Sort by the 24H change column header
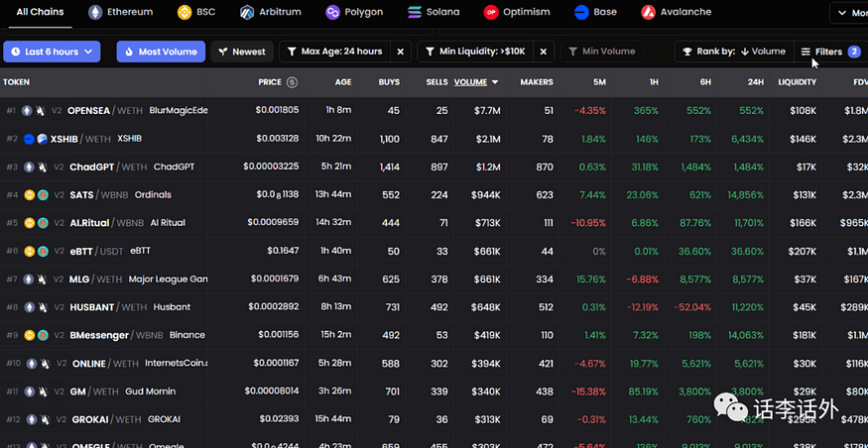 (x=756, y=82)
